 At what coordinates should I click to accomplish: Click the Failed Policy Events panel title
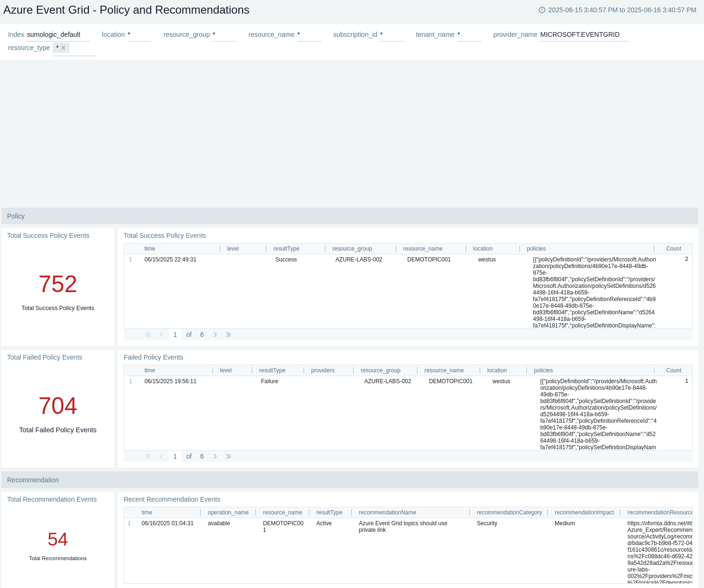pos(153,357)
